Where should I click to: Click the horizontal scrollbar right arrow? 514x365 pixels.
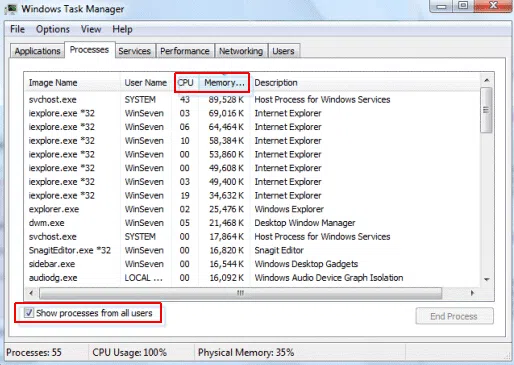472,293
